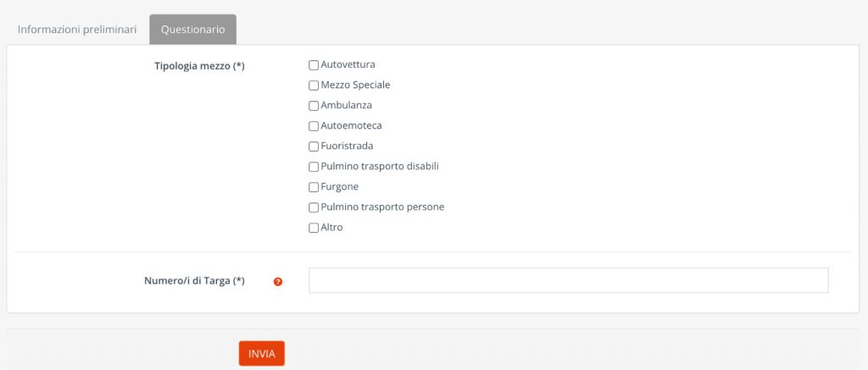Click the orange help icon beside Numero/i di Targa
Screen dimensions: 868x370
point(278,281)
